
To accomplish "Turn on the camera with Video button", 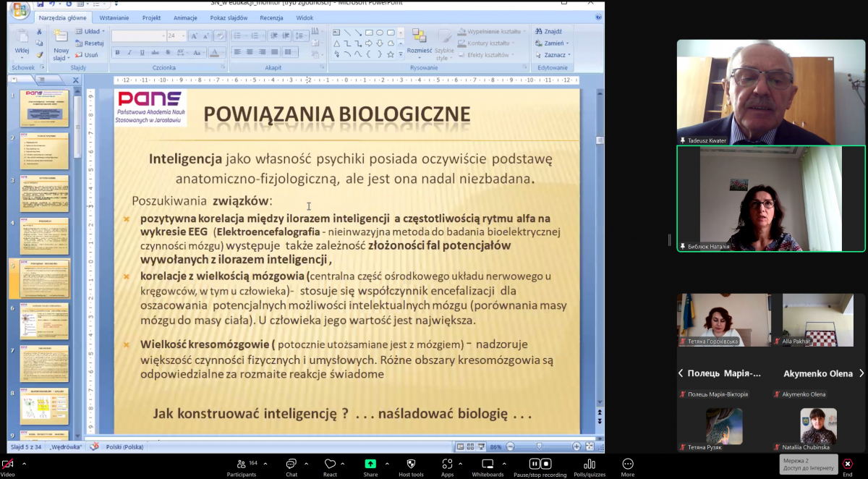I will [x=7, y=465].
